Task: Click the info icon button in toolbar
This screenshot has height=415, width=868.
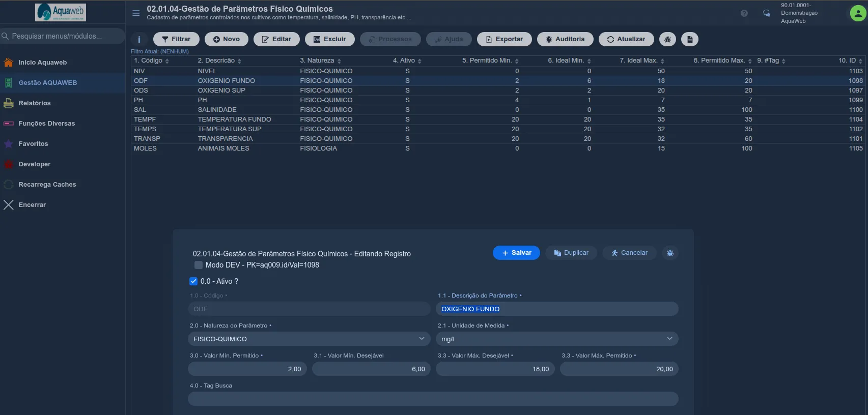Action: [139, 39]
